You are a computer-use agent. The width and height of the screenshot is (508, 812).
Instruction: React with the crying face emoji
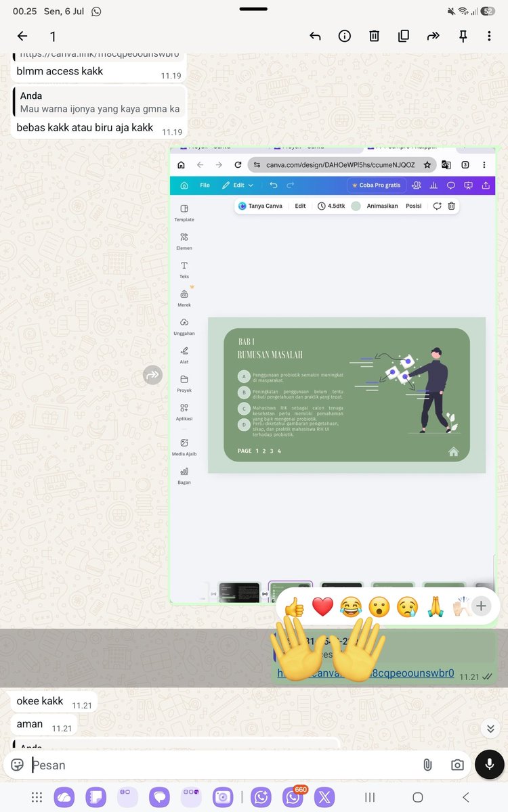[407, 607]
